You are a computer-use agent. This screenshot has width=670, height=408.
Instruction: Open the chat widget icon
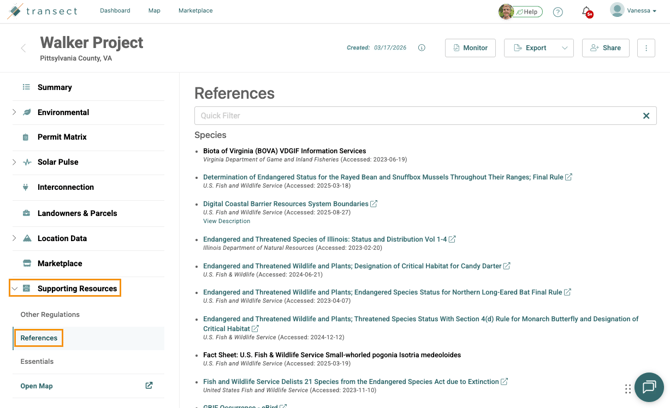click(x=648, y=387)
